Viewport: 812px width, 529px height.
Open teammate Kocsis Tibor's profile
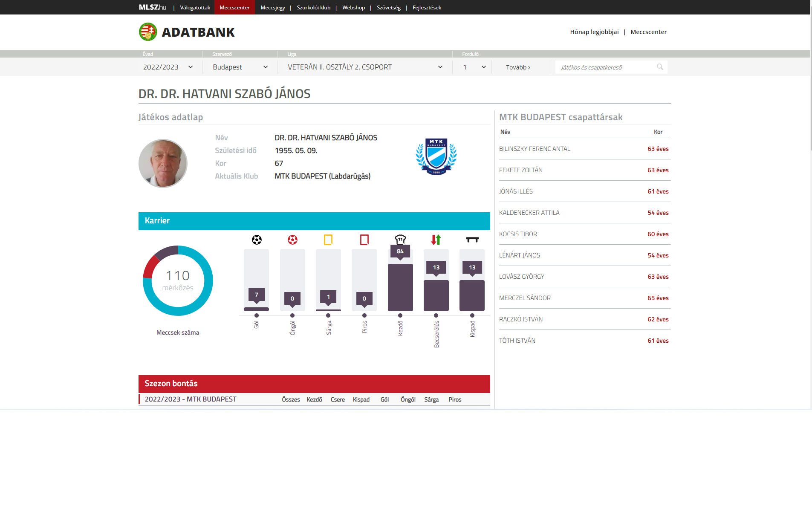pos(518,234)
